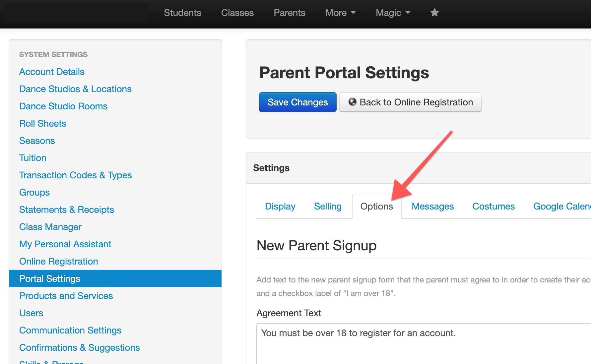Click the Save Changes button
Image resolution: width=591 pixels, height=364 pixels.
pos(297,102)
